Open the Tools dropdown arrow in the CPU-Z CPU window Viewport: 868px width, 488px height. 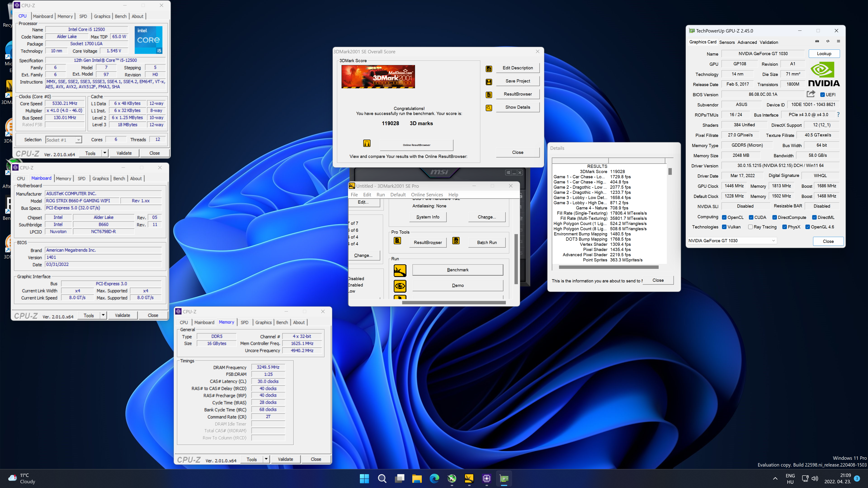click(104, 153)
